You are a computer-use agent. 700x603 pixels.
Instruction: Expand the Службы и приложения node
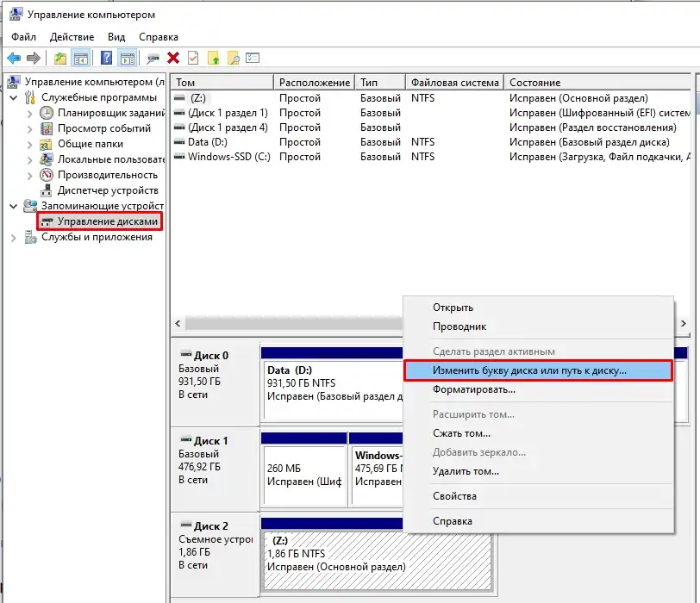coord(14,237)
